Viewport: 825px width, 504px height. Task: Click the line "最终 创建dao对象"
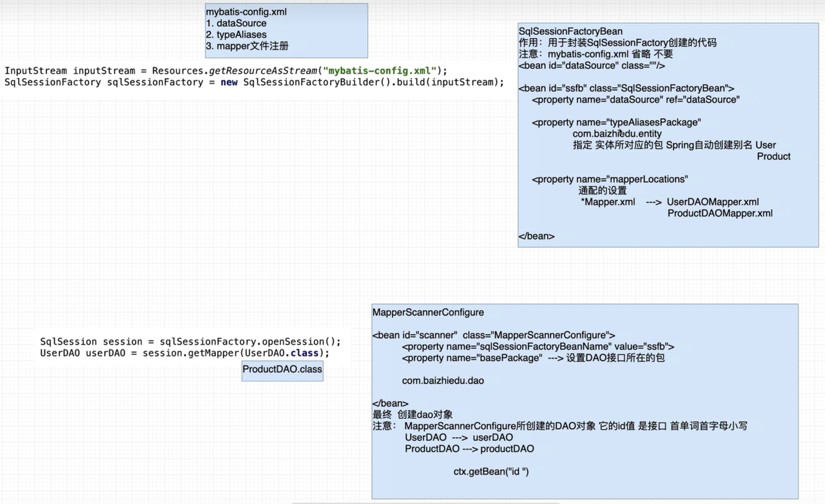[x=412, y=414]
